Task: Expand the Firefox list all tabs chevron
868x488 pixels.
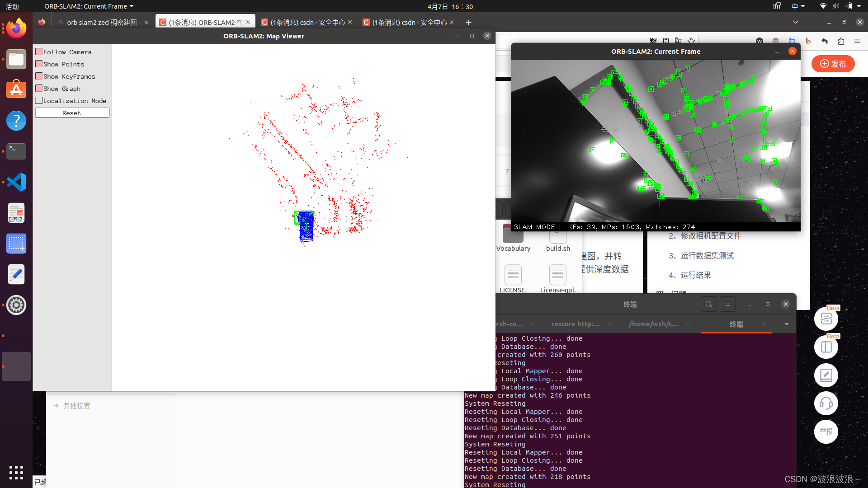Action: coord(796,22)
